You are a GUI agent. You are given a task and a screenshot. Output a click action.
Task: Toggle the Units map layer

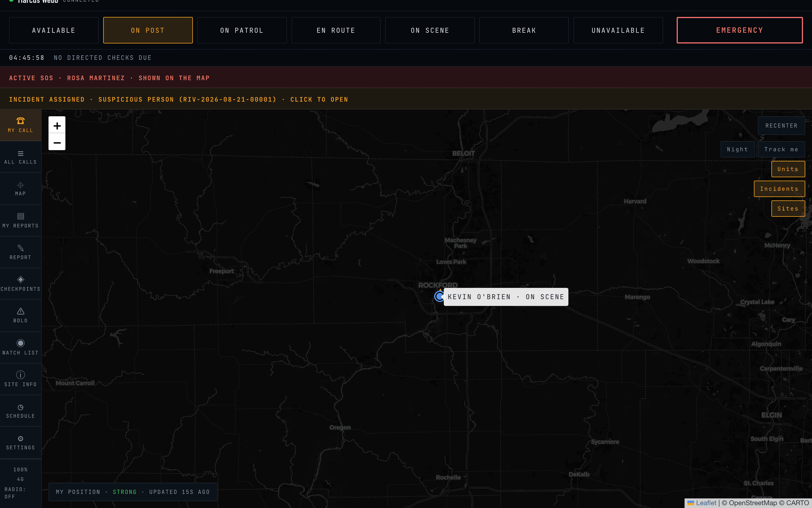click(x=788, y=169)
